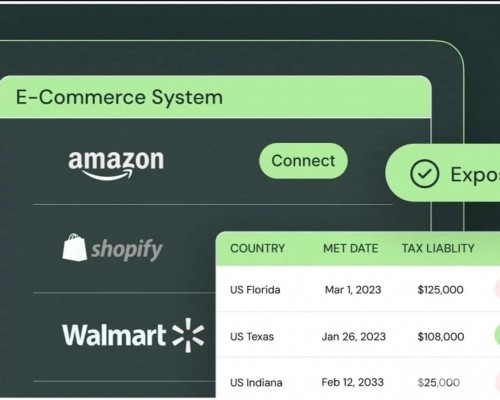Click the Walmart wordmark
500x400 pixels.
tap(114, 335)
